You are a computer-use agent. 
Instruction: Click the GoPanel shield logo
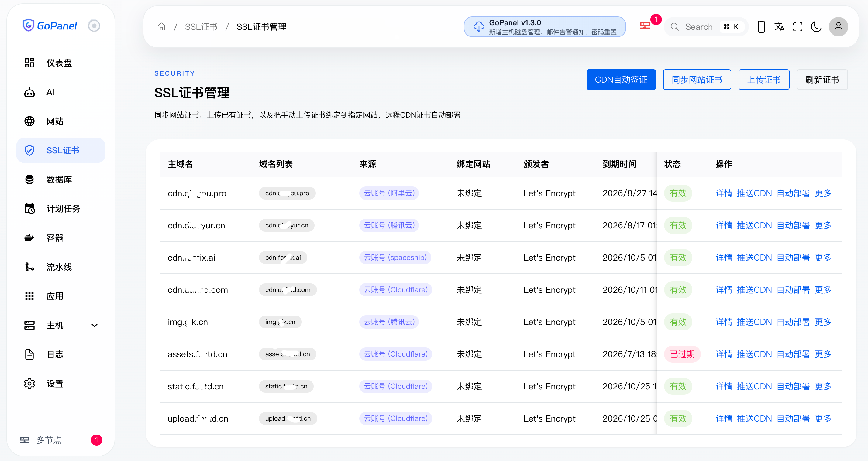click(x=28, y=25)
